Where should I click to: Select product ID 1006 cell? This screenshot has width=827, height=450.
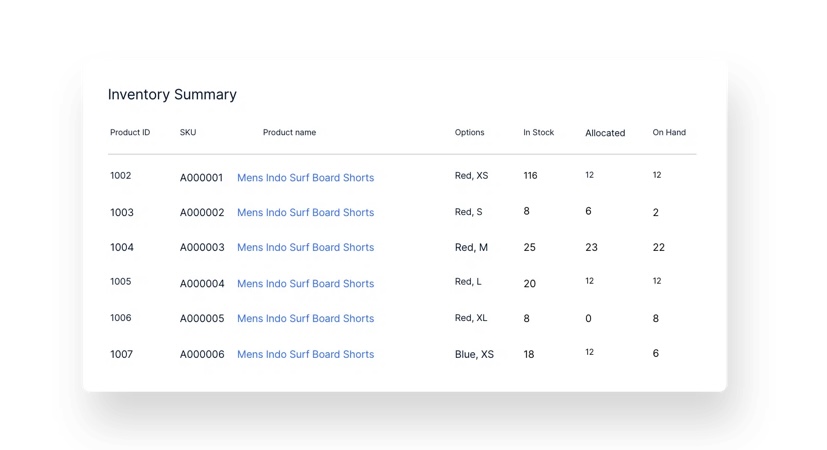[x=120, y=318]
